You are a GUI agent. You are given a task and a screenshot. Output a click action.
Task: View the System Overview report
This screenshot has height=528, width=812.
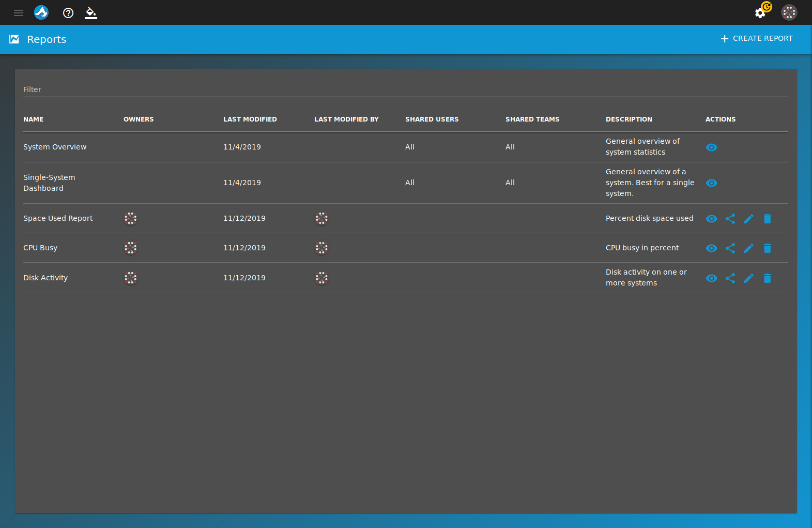click(x=712, y=147)
